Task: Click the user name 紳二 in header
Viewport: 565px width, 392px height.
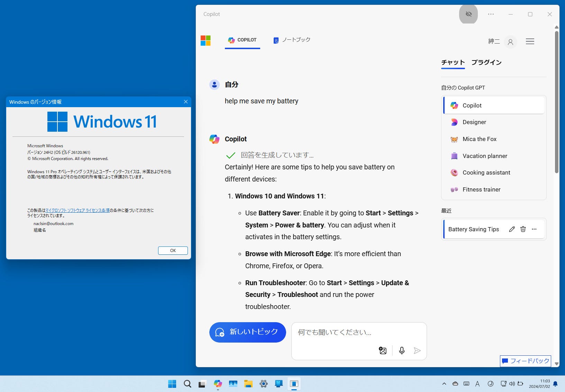Action: coord(494,41)
